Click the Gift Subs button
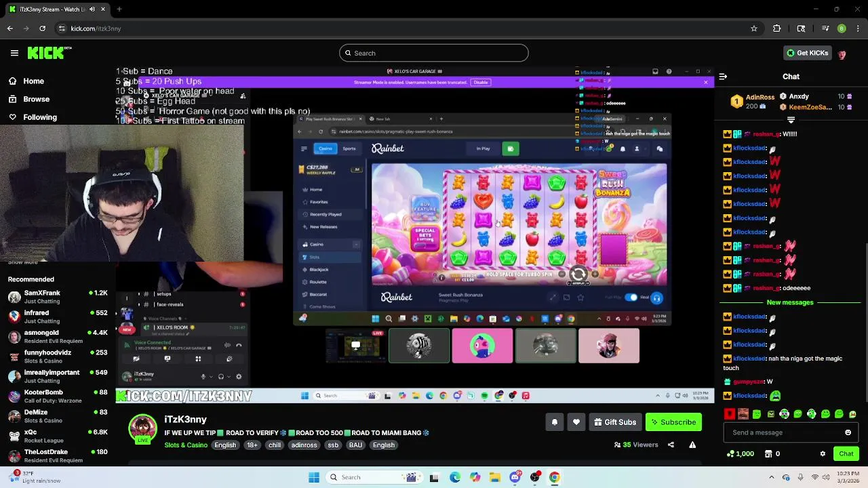 pyautogui.click(x=615, y=422)
